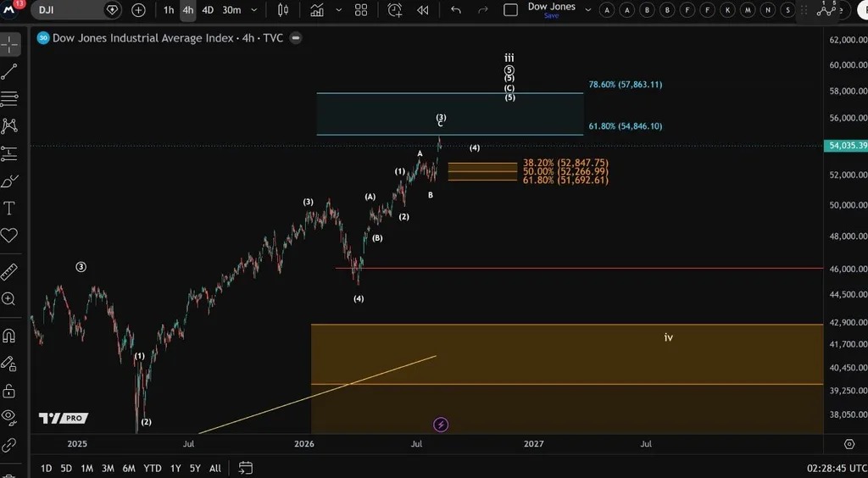This screenshot has width=868, height=478.
Task: Click favorite drawing shortcut N
Action: tap(768, 10)
